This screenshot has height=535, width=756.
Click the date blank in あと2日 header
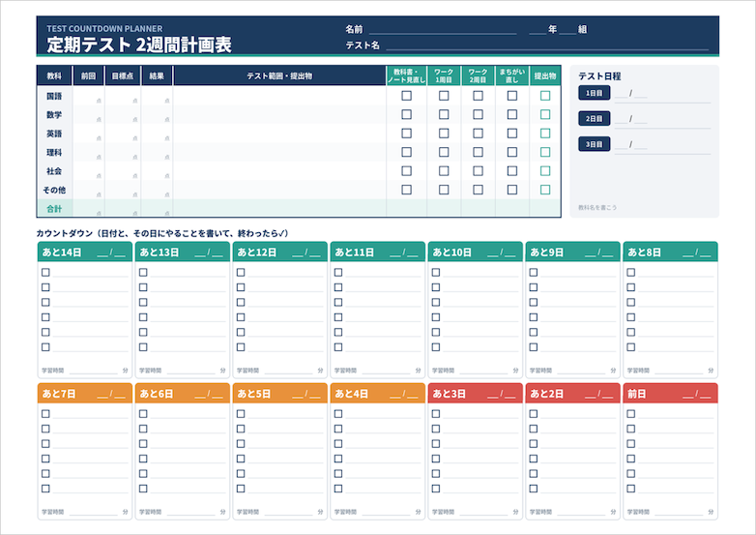point(598,394)
